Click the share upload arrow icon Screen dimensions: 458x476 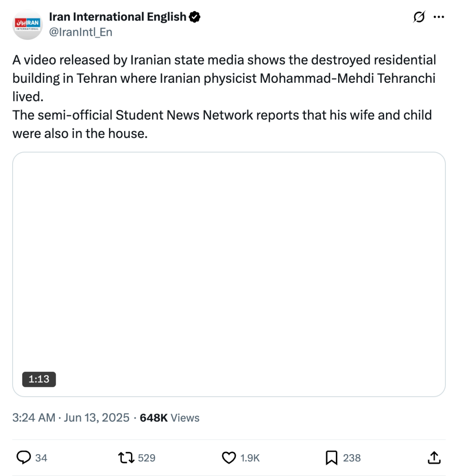coord(433,458)
